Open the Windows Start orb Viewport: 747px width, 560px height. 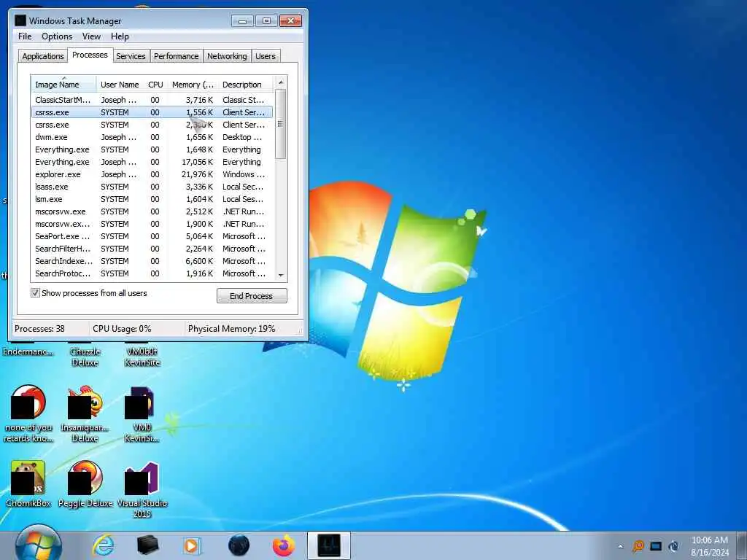[38, 544]
